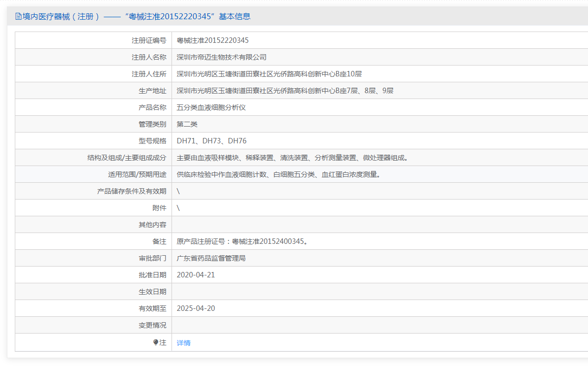This screenshot has height=370, width=588.
Task: Click the 注册人住所 label
Action: point(149,74)
